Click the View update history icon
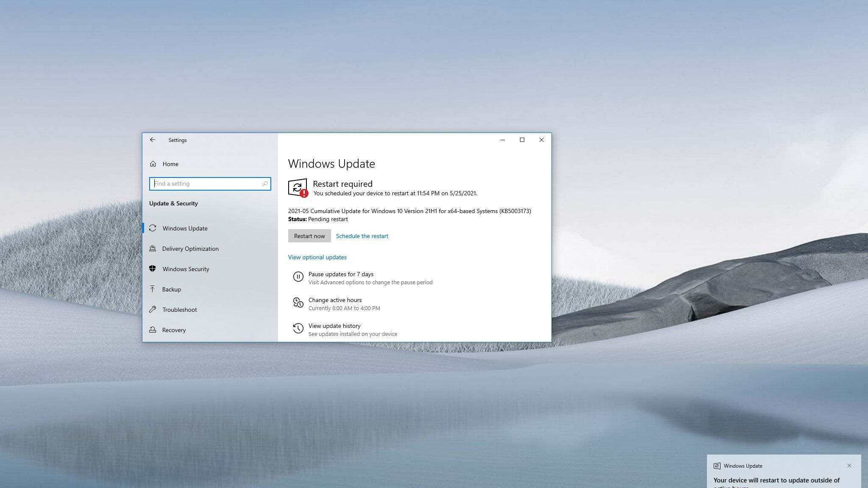This screenshot has width=868, height=488. 298,328
